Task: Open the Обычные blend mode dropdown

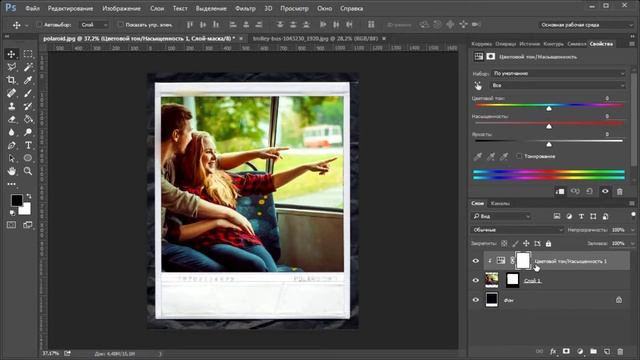Action: [x=518, y=230]
